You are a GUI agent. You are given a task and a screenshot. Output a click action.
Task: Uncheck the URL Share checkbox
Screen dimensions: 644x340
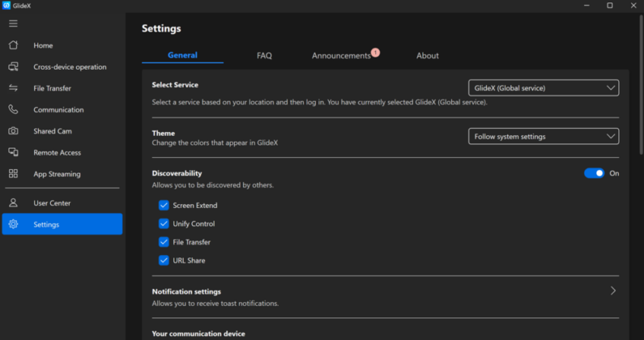[x=164, y=261]
